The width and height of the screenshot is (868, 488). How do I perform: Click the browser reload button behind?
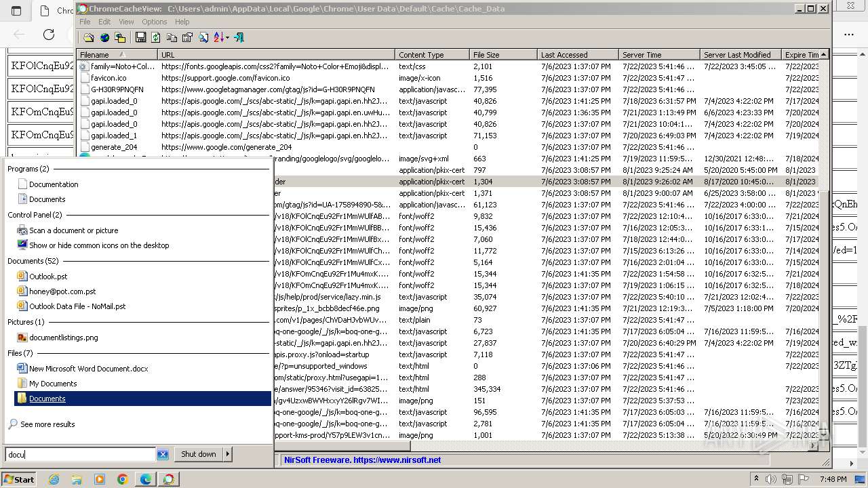(49, 34)
